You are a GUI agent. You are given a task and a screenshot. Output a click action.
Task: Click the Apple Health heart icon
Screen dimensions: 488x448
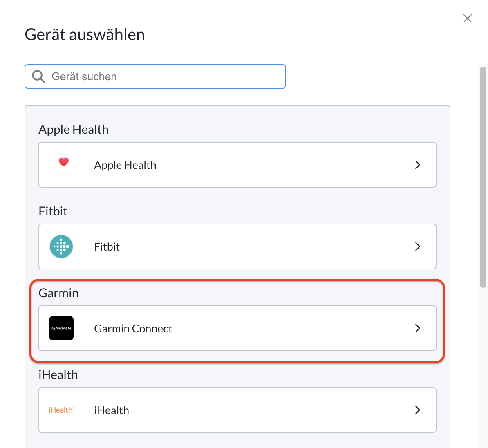coord(61,165)
